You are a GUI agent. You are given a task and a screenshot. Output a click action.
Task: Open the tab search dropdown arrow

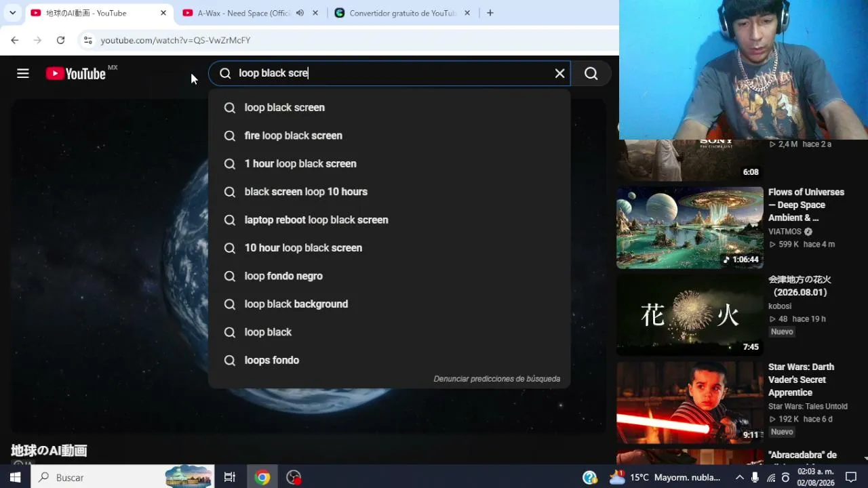point(12,13)
